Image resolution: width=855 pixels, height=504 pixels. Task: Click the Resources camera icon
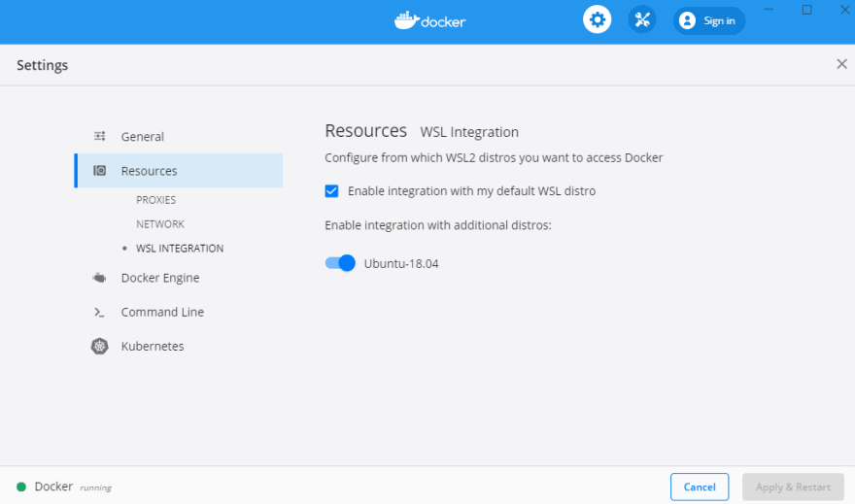tap(100, 171)
